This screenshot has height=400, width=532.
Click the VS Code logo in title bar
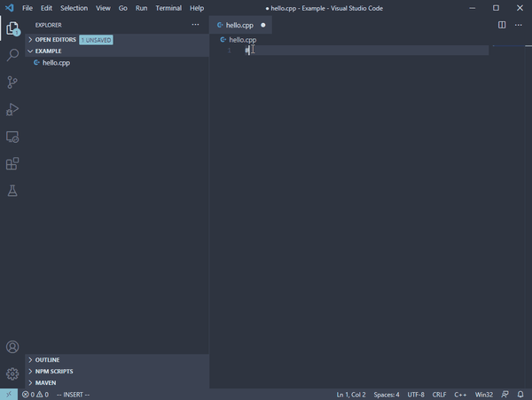pos(10,8)
